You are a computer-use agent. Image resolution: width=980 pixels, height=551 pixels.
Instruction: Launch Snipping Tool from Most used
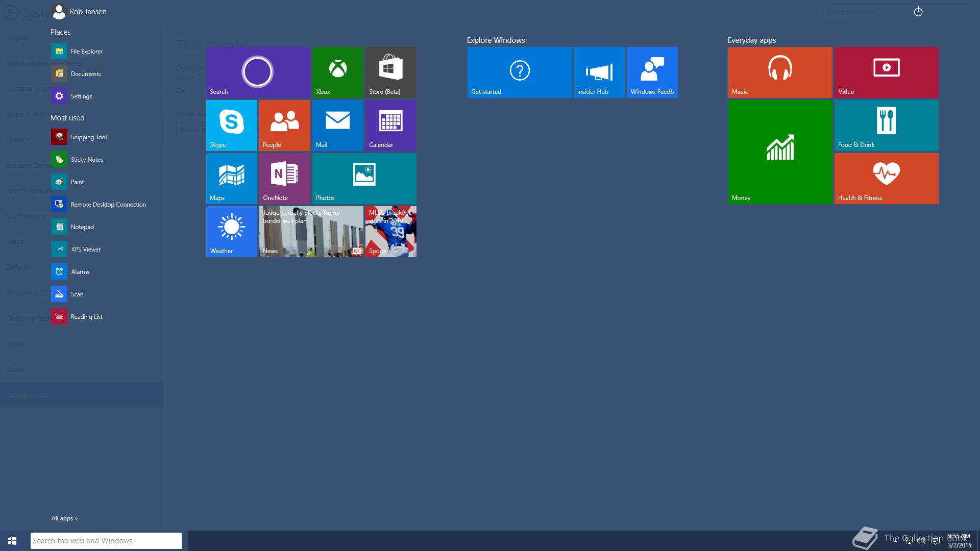click(x=79, y=137)
